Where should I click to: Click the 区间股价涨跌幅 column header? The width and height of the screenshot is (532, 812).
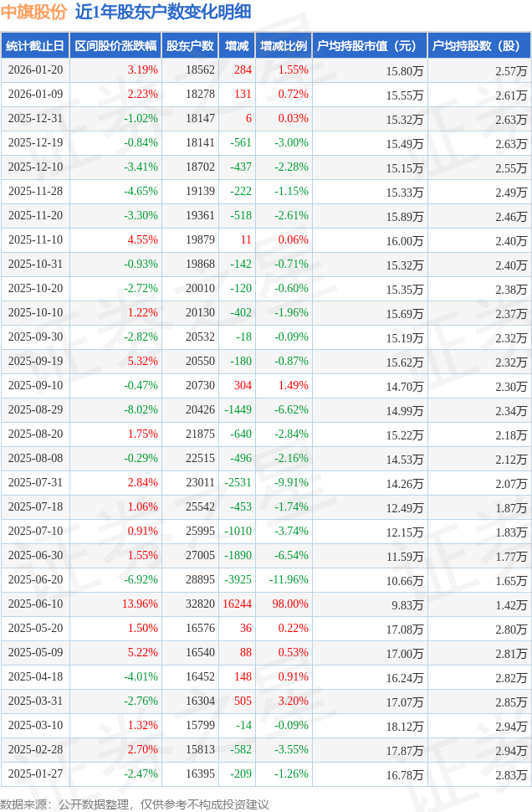(x=115, y=46)
